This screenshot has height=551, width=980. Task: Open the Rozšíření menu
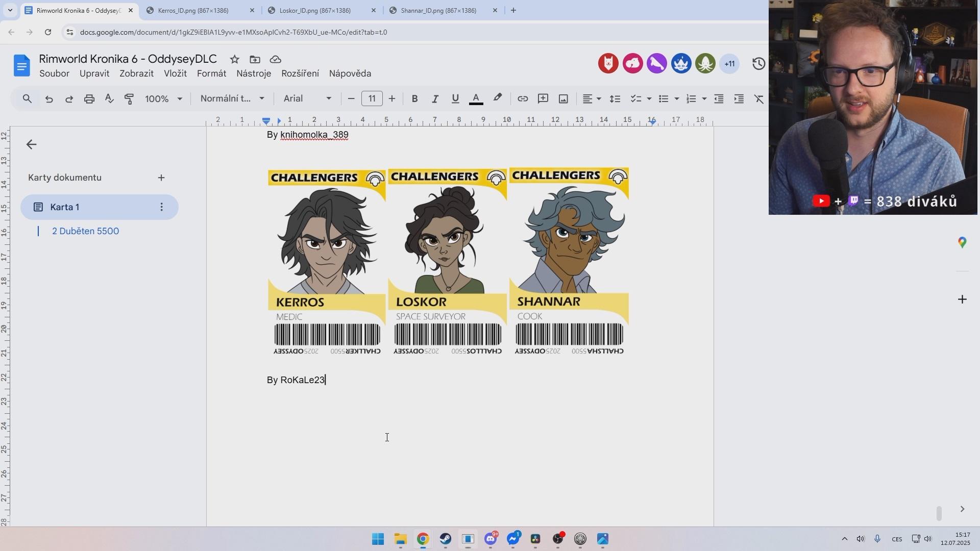click(x=300, y=73)
